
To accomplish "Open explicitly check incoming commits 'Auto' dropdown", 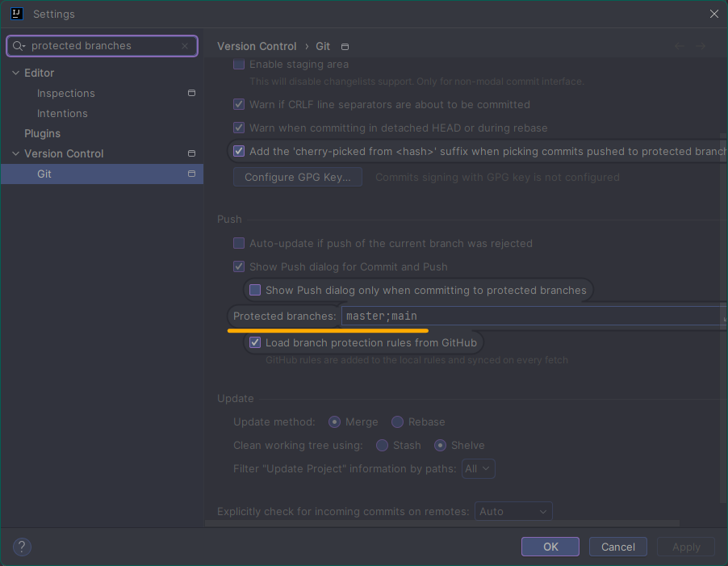I will pos(513,511).
